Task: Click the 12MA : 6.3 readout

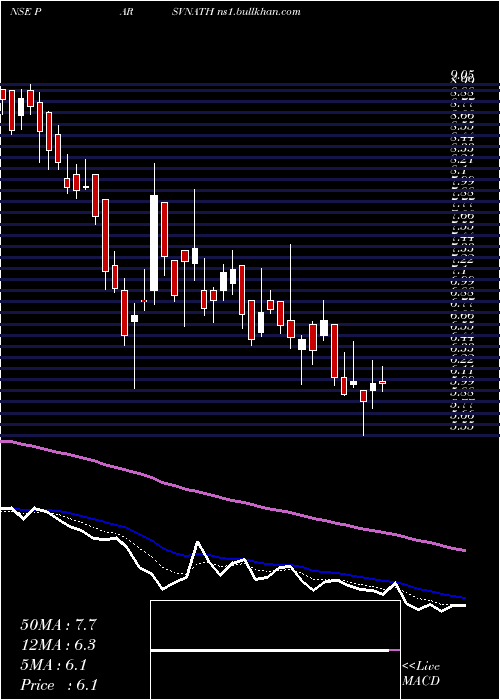Action: point(58,645)
